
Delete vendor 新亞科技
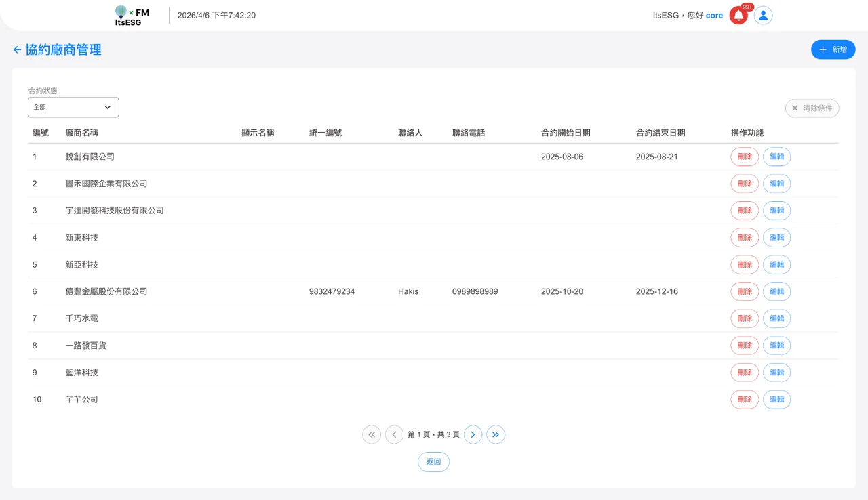(745, 264)
